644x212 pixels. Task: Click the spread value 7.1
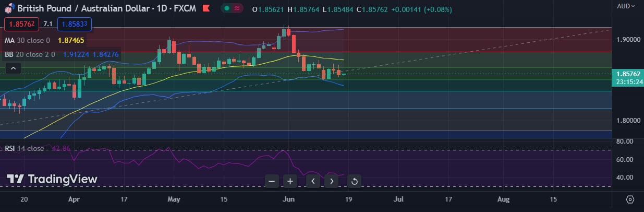(47, 24)
